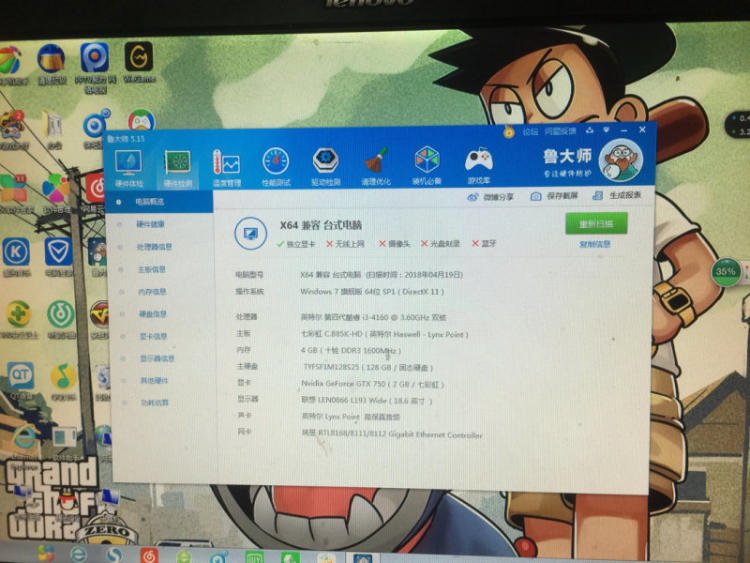This screenshot has height=563, width=750.
Task: Open 功耗估算 in the sidebar
Action: (x=154, y=403)
